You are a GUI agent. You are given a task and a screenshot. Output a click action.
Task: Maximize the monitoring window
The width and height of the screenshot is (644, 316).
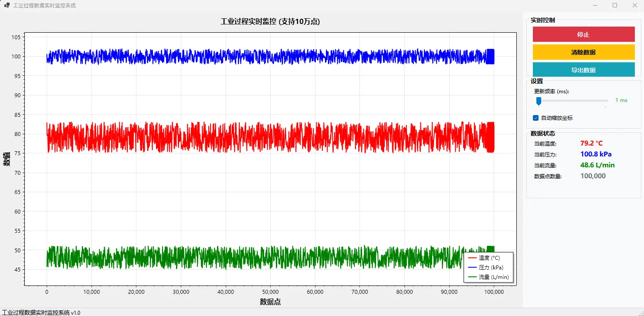(615, 5)
